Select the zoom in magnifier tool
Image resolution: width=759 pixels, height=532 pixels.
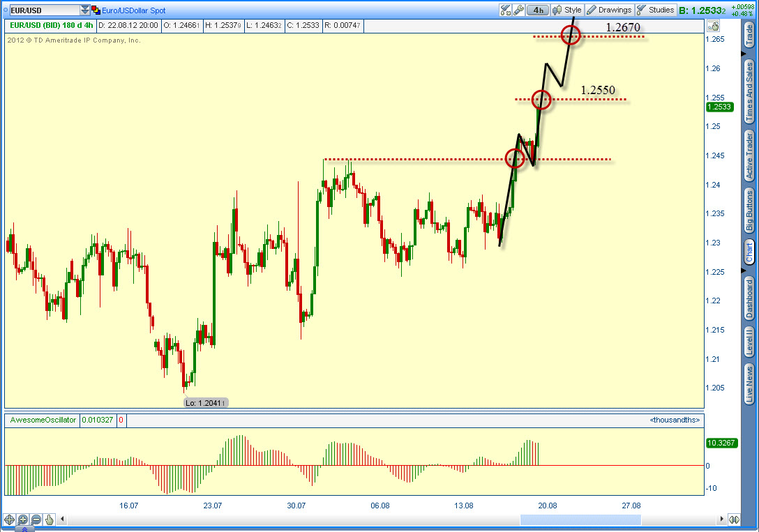tap(23, 520)
